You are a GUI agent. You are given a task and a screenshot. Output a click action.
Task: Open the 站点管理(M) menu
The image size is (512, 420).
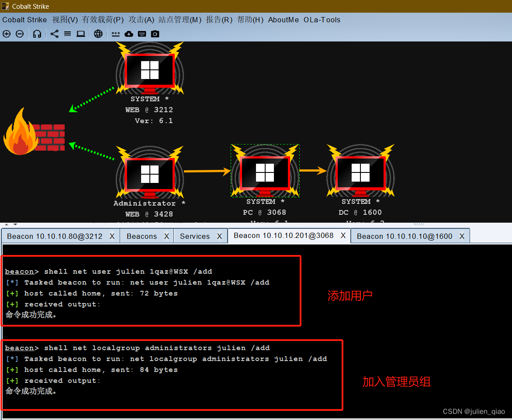point(180,20)
